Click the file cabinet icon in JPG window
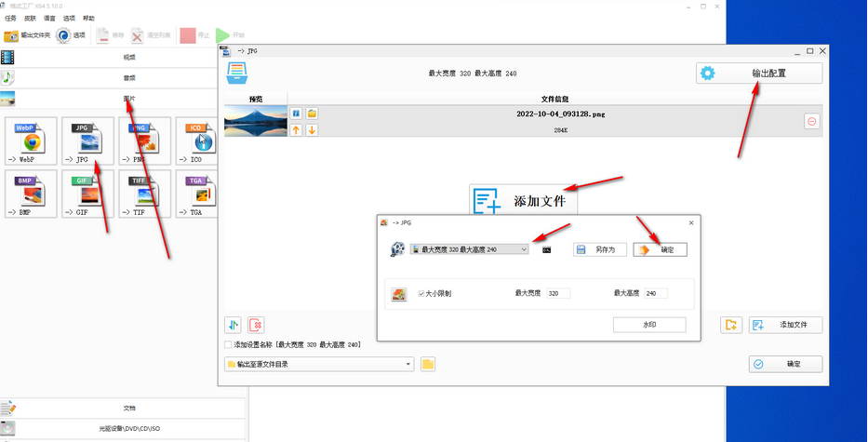The height and width of the screenshot is (442, 868). [x=237, y=73]
